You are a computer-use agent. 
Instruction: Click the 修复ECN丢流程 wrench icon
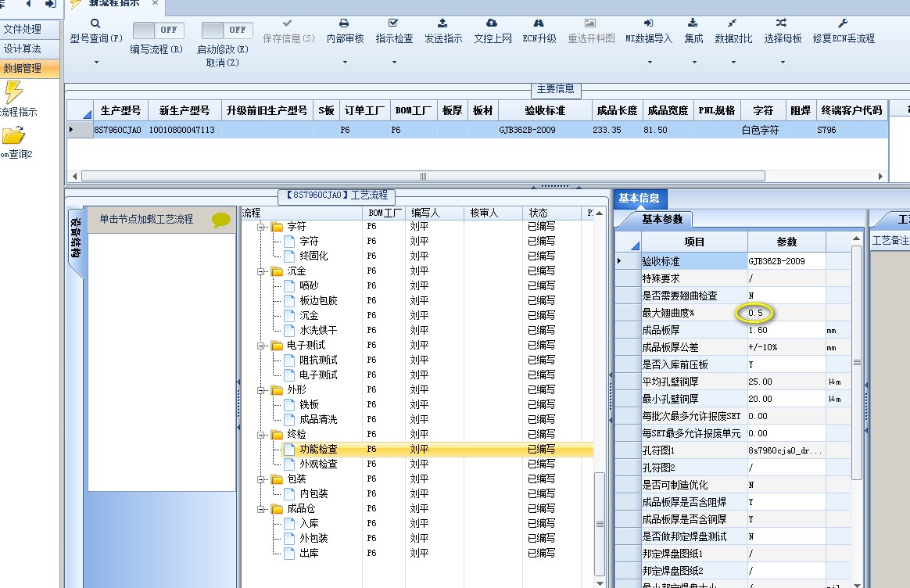(x=843, y=23)
